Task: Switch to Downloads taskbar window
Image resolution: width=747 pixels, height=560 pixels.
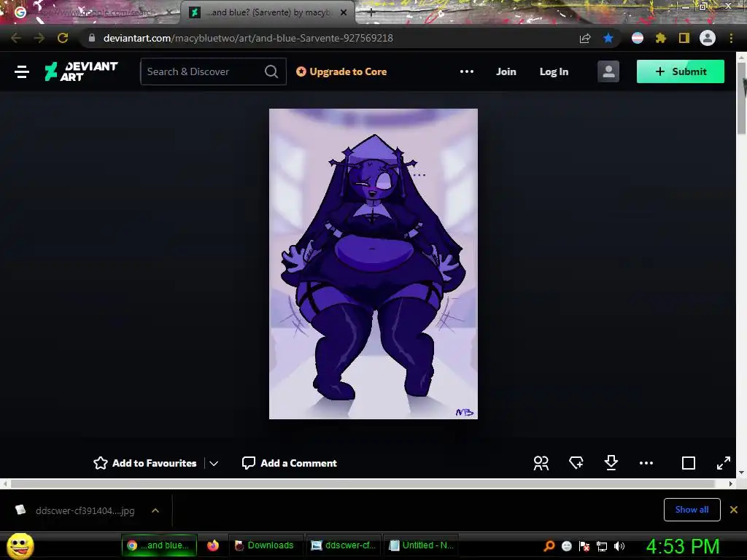Action: tap(265, 545)
